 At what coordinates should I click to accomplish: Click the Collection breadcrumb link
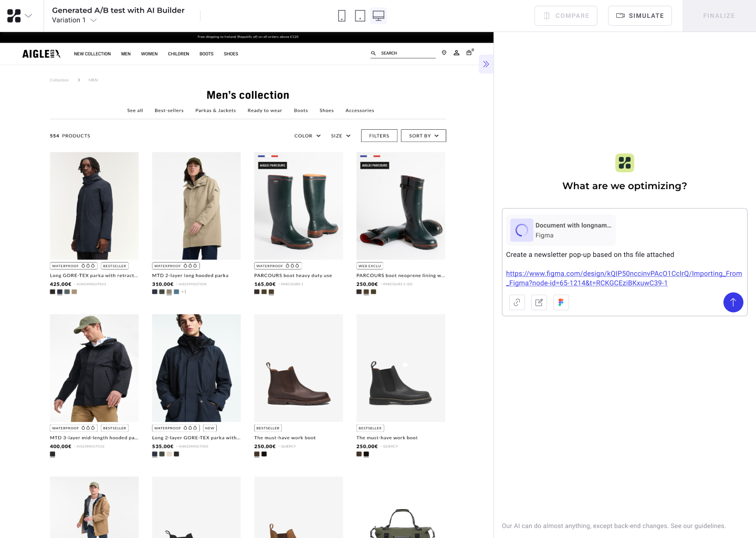click(59, 80)
